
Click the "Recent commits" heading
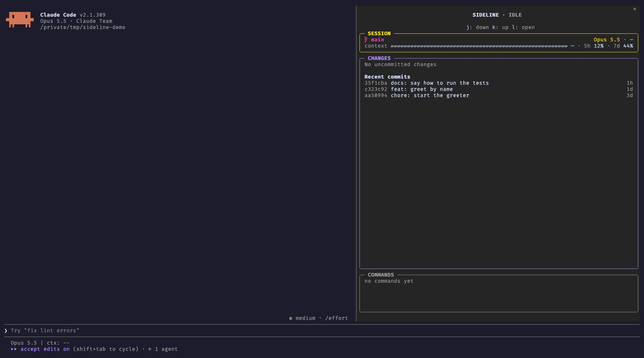[387, 77]
